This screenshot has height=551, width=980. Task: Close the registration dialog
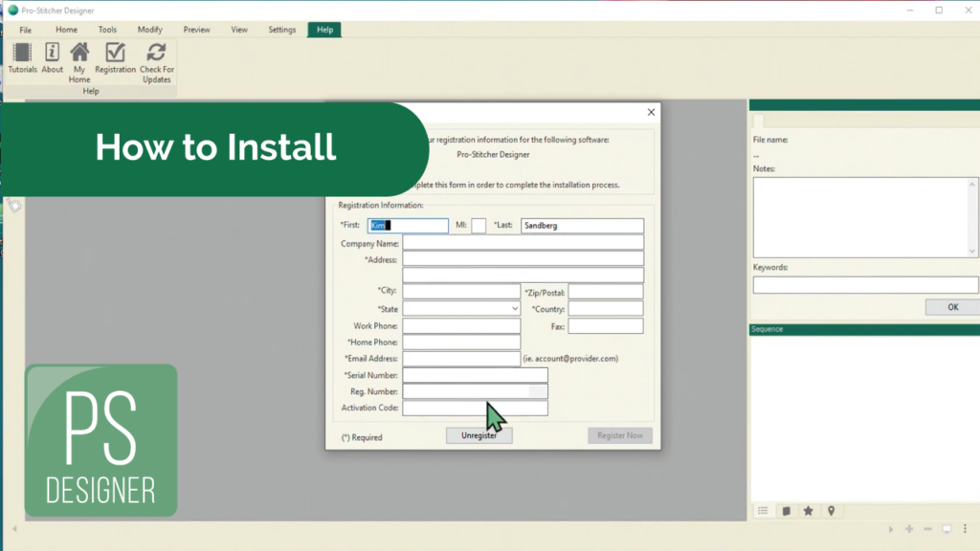652,113
